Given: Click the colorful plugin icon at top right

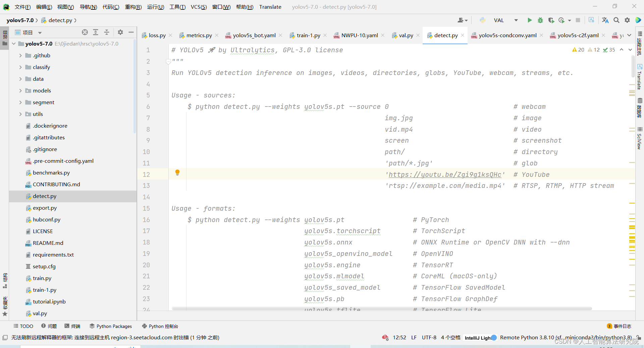Looking at the screenshot, I should click(638, 20).
